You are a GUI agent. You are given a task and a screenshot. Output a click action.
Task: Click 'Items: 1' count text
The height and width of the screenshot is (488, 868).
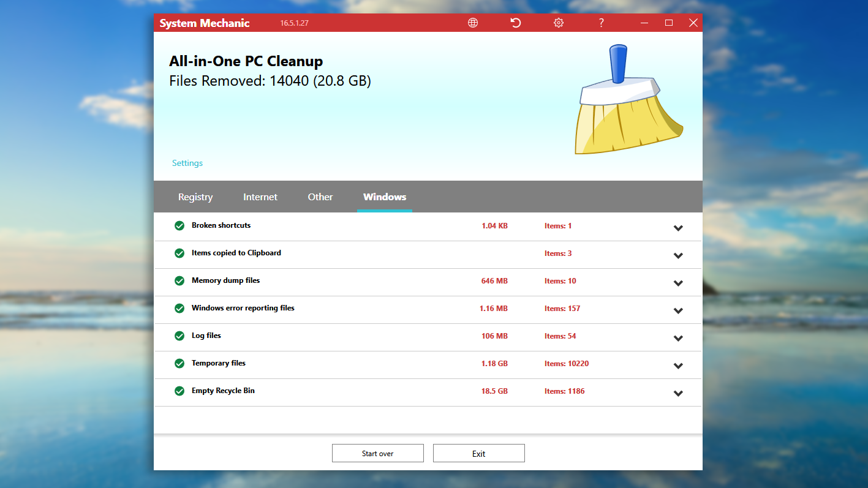pyautogui.click(x=558, y=226)
